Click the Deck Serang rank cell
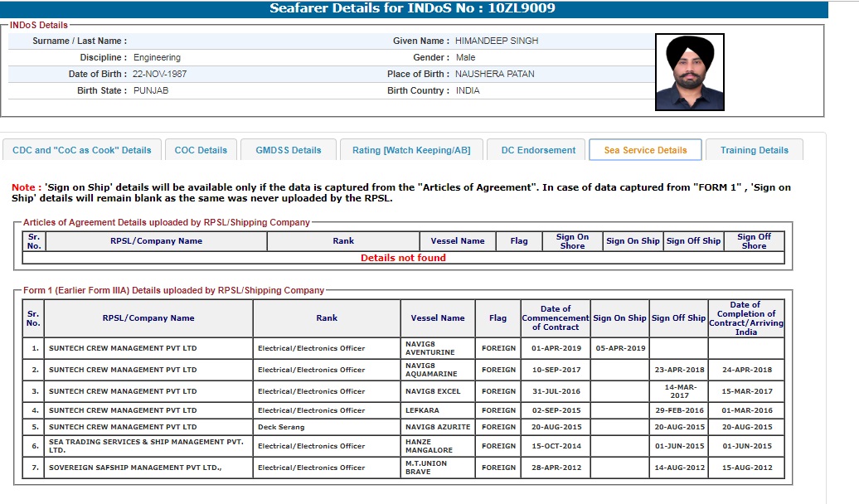859x504 pixels. pyautogui.click(x=328, y=427)
